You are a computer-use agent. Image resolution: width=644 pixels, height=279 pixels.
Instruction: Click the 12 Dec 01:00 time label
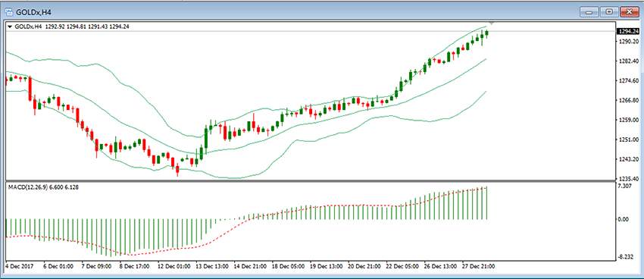coord(174,266)
